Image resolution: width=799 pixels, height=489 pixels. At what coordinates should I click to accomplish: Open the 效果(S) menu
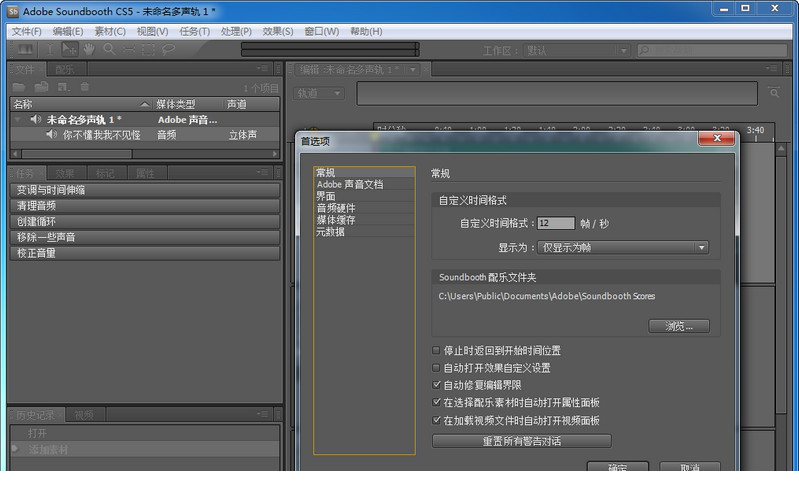[x=278, y=32]
